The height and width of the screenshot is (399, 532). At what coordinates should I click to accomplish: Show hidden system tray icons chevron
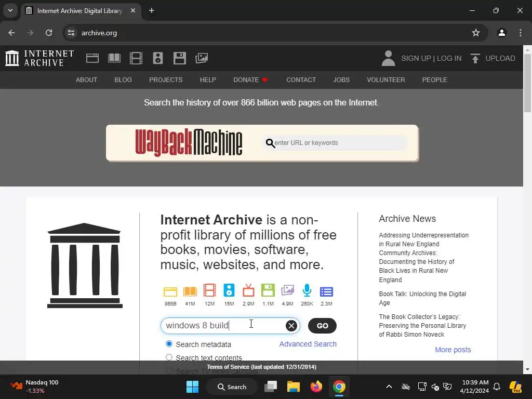pos(389,387)
